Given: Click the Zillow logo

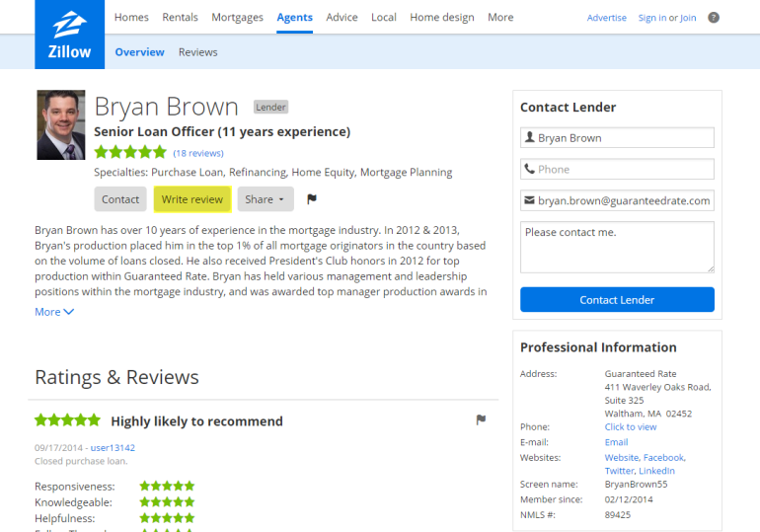Looking at the screenshot, I should pos(69,35).
